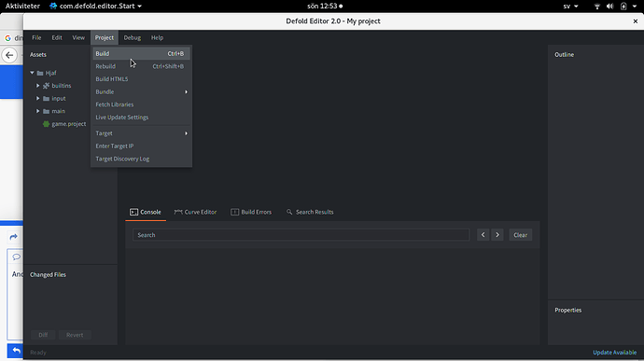The width and height of the screenshot is (644, 361).
Task: Clear the console output
Action: tap(521, 235)
